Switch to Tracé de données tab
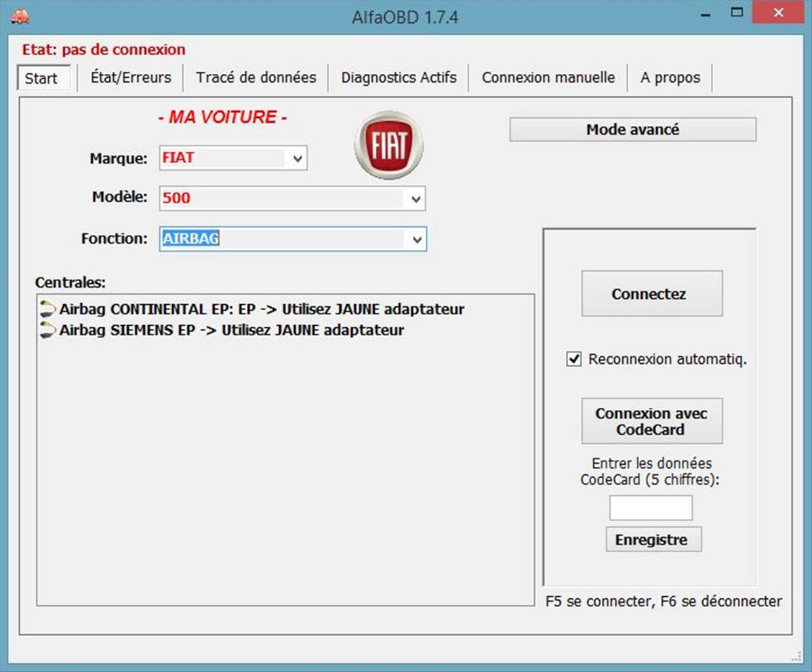The width and height of the screenshot is (812, 672). (256, 77)
